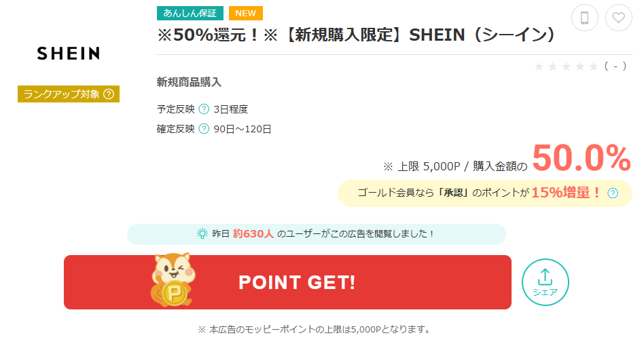Click the star rating row
Viewport: 644px width, 344px height.
(566, 66)
